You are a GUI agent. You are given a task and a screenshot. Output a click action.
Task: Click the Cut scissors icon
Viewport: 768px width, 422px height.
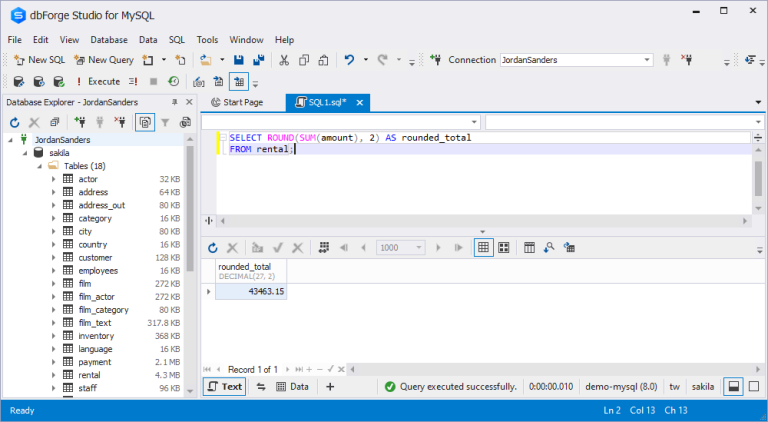[284, 60]
